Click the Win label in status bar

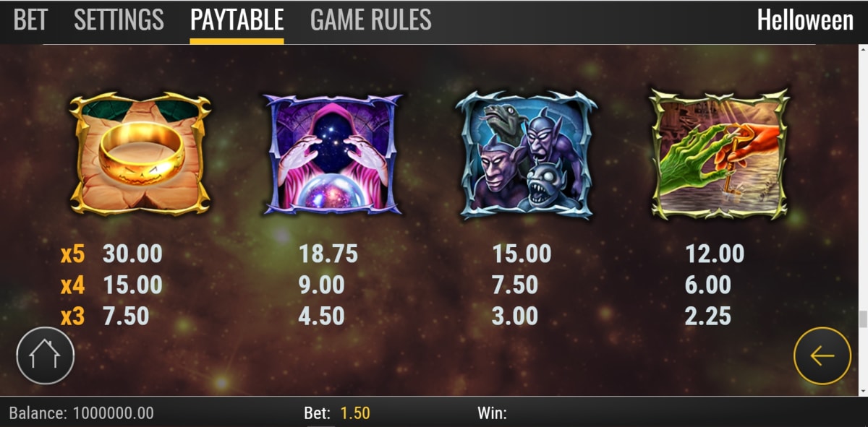tap(492, 413)
